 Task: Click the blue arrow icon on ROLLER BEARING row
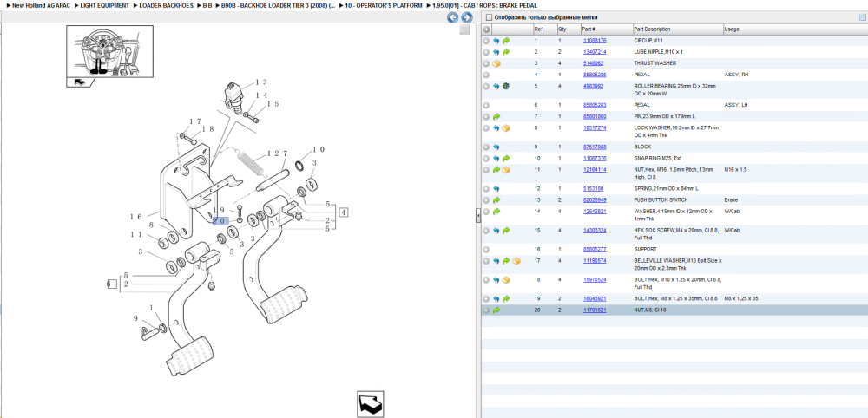click(x=496, y=86)
